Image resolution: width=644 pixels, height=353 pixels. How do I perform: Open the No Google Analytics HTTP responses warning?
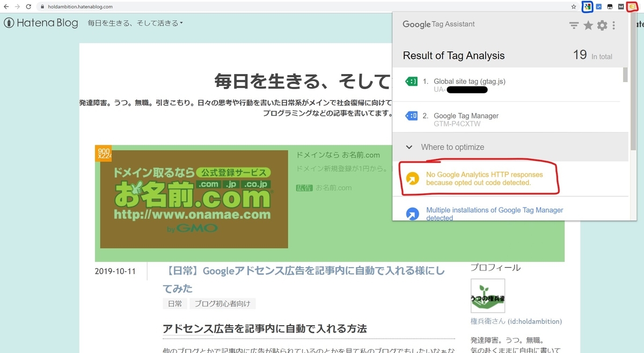[x=485, y=179]
